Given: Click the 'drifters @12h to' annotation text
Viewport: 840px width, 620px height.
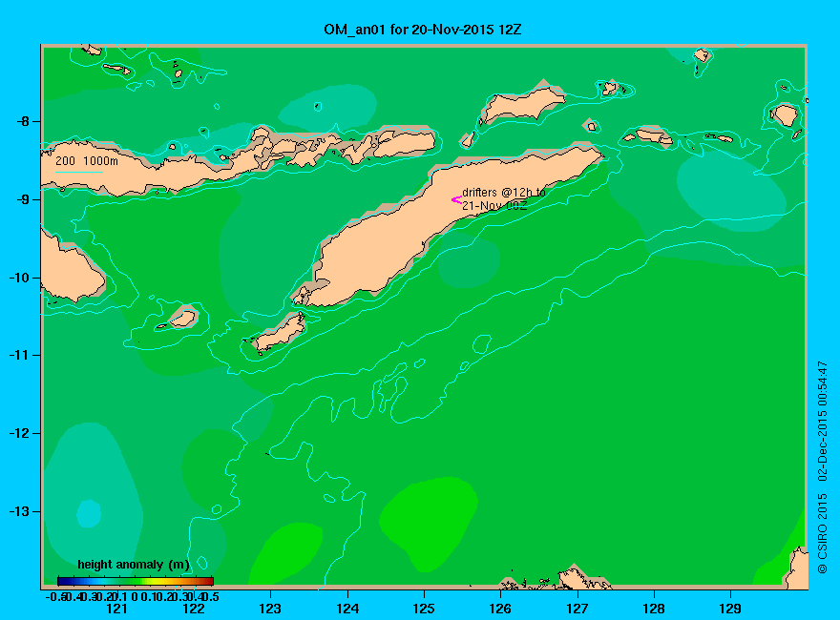Looking at the screenshot, I should pos(504,193).
